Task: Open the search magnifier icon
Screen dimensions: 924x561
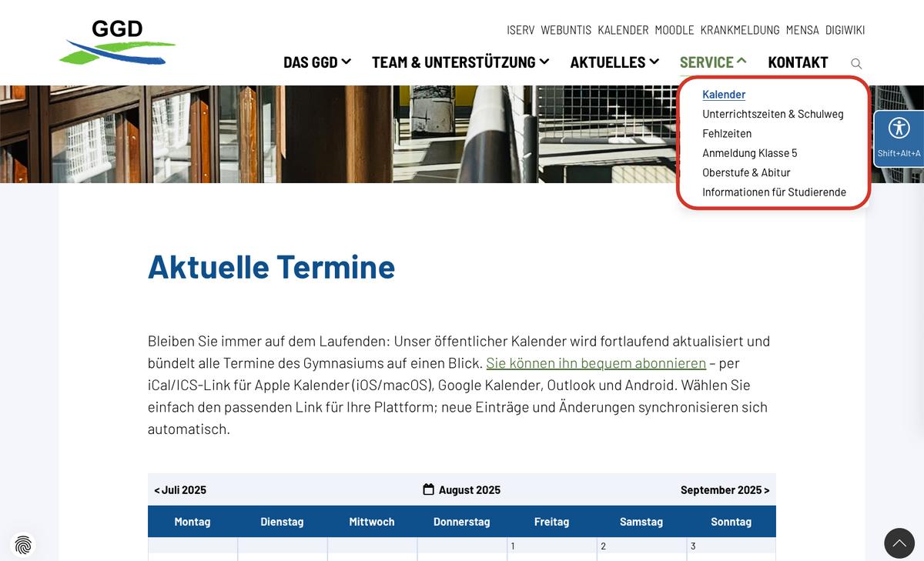Action: coord(856,63)
